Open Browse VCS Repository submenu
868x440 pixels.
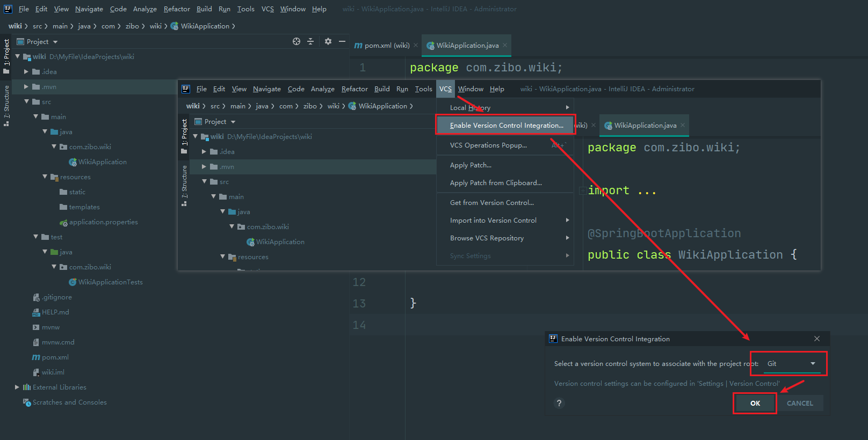click(505, 238)
